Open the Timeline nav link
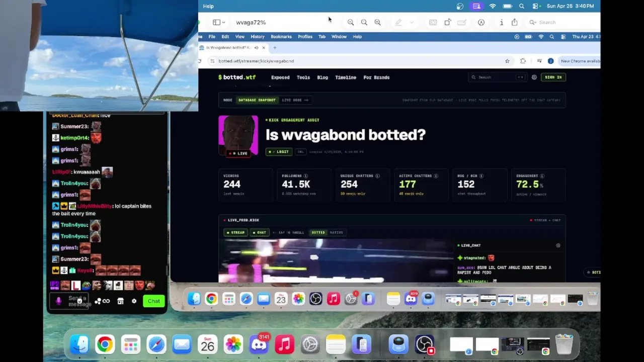This screenshot has width=644, height=362. (346, 77)
